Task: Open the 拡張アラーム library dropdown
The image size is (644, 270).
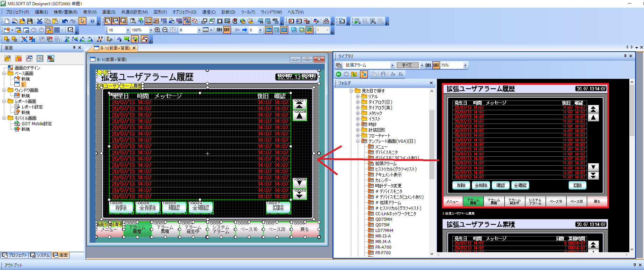Action: (392, 66)
